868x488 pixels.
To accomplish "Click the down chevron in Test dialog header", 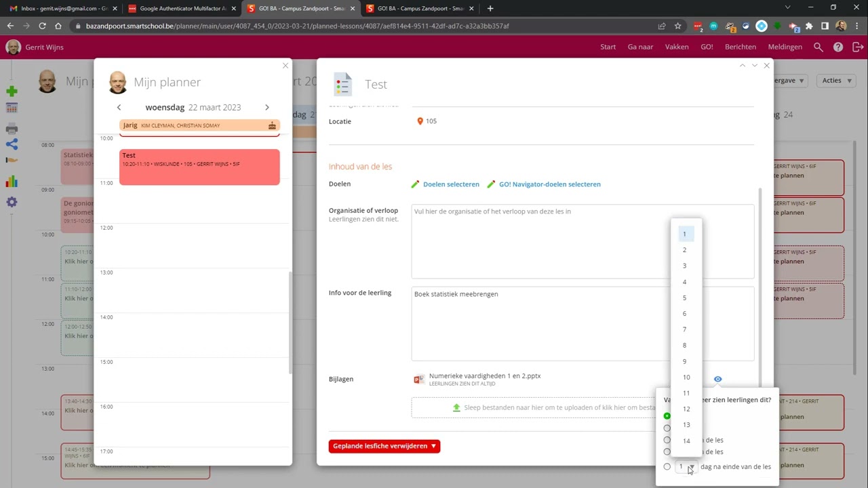I will click(x=754, y=65).
